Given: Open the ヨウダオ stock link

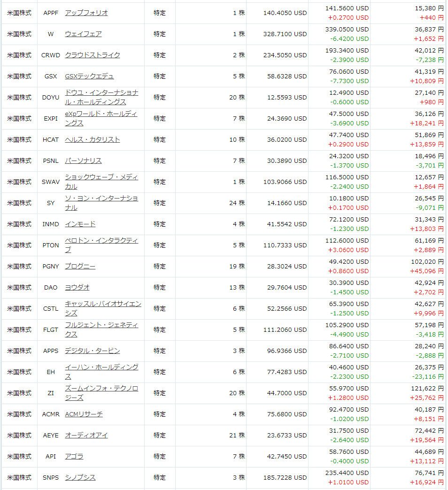Looking at the screenshot, I should click(77, 288).
